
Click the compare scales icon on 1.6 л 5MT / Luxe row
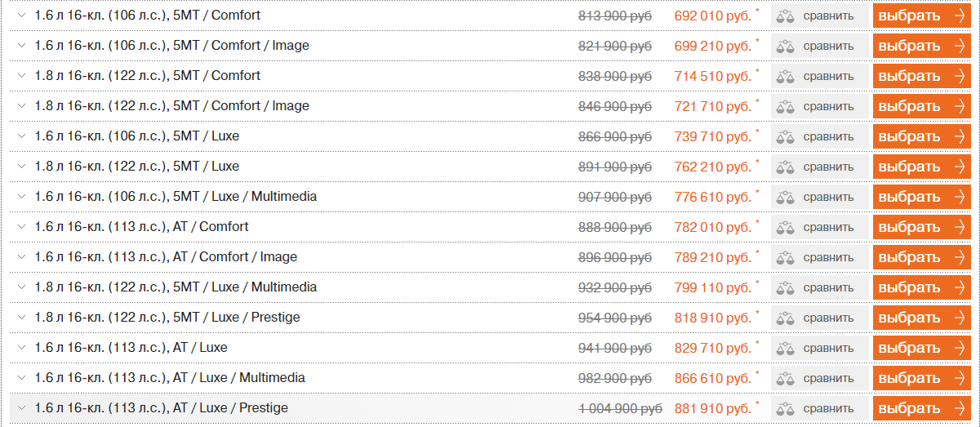(x=786, y=136)
